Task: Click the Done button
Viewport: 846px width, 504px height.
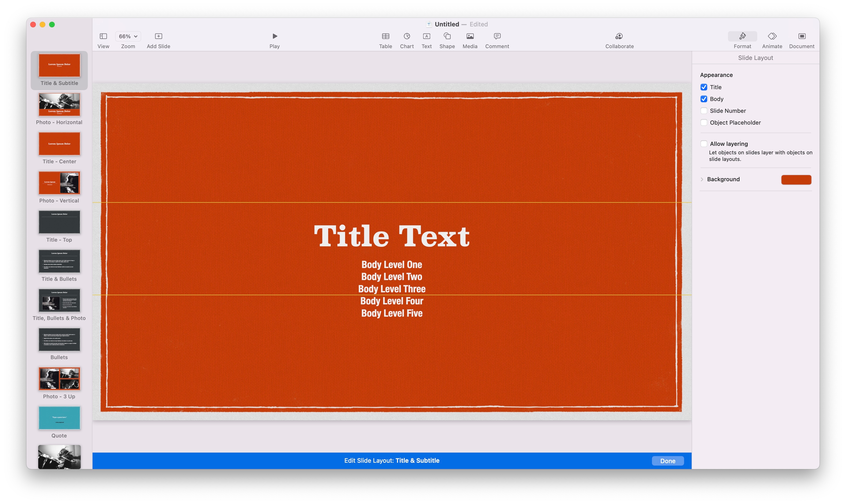Action: 667,460
